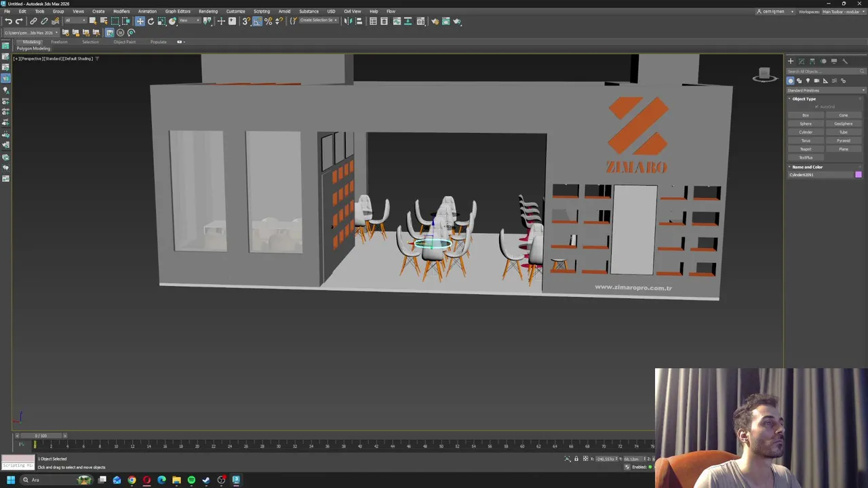This screenshot has width=868, height=488.
Task: Toggle the selection lock icon in status bar
Action: click(576, 459)
